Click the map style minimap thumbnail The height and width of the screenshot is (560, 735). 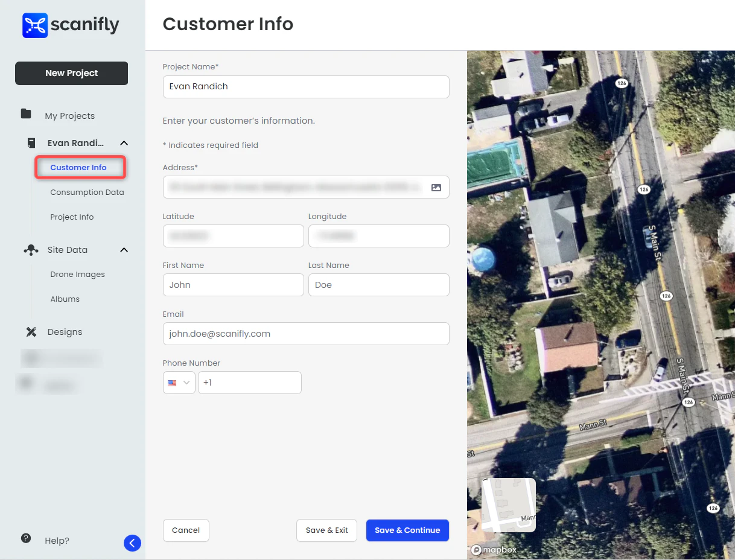(508, 505)
